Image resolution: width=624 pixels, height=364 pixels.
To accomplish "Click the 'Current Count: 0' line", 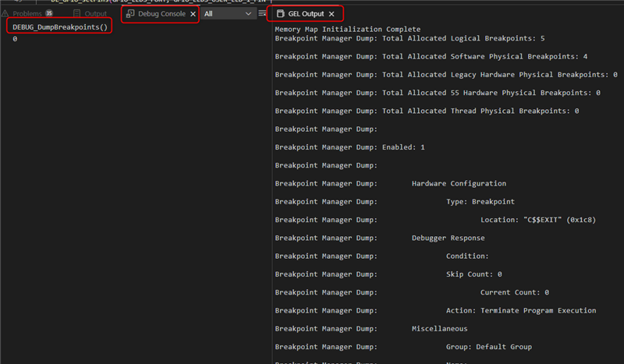I will (412, 292).
